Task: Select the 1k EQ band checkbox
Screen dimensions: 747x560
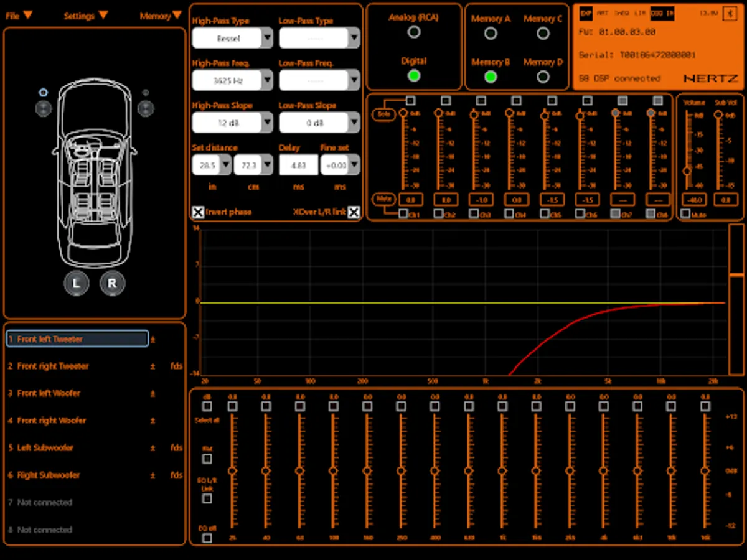Action: pyautogui.click(x=502, y=406)
